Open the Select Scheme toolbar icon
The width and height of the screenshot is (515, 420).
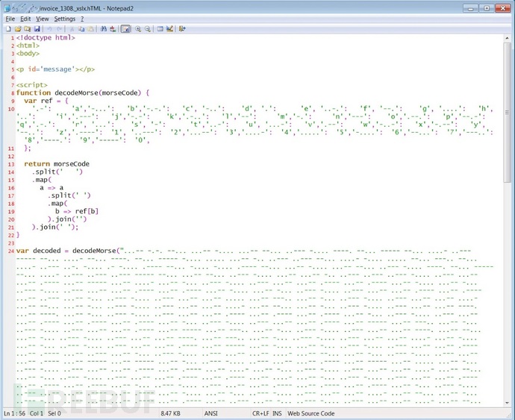coord(160,28)
